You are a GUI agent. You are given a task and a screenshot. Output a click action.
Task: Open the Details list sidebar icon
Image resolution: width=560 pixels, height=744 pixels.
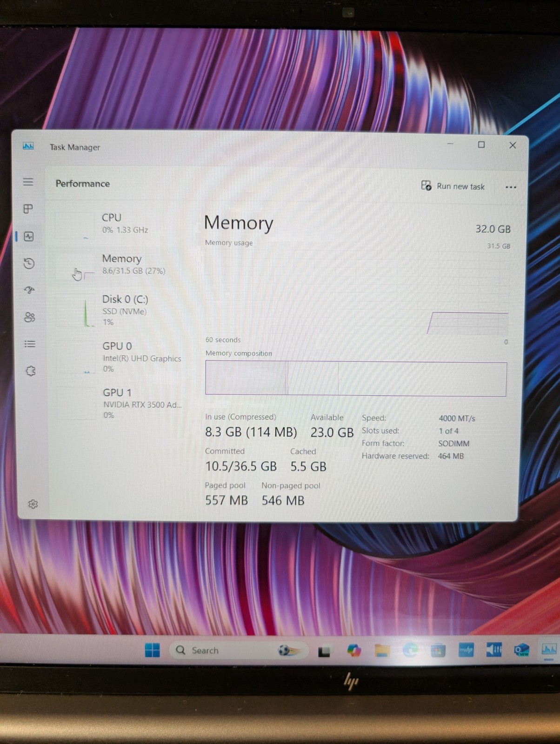[30, 344]
